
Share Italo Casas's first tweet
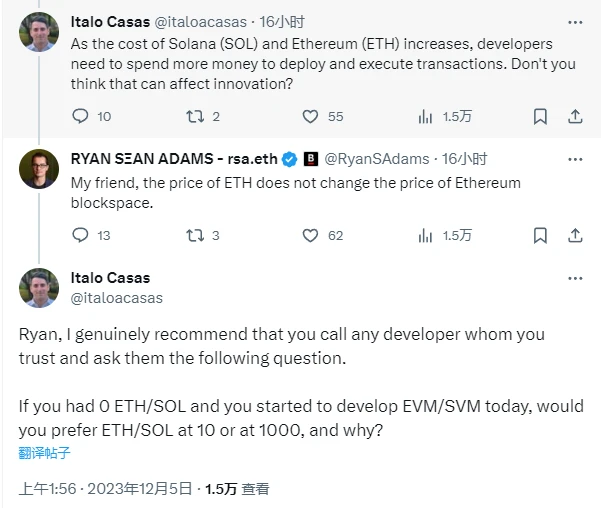(575, 116)
